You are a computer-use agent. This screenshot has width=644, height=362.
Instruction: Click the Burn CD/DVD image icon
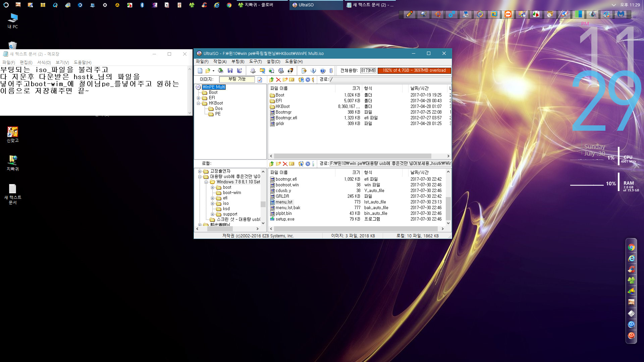pyautogui.click(x=290, y=71)
